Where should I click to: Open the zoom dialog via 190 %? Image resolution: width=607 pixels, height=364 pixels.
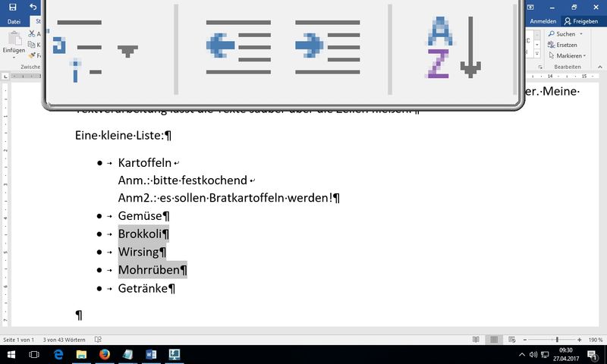[x=596, y=340]
